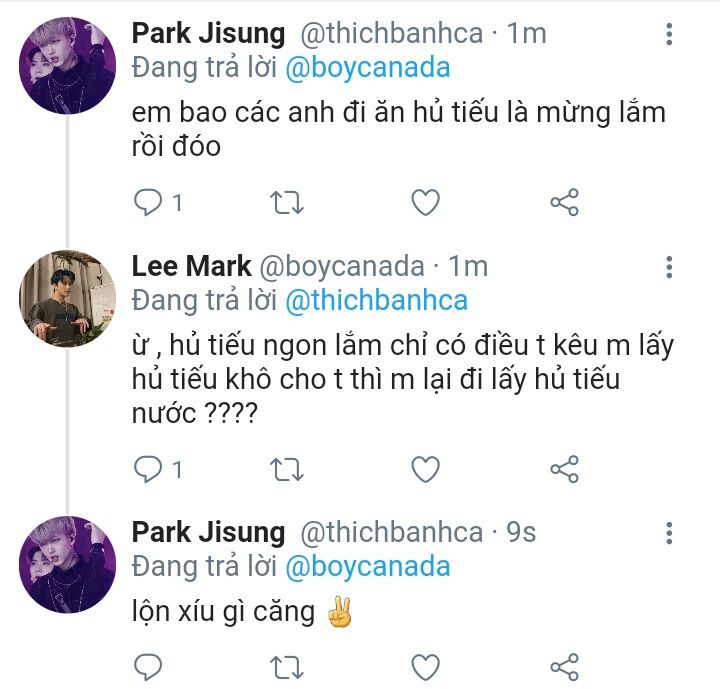720x689 pixels.
Task: Open Lee Mark's profile picture
Action: pyautogui.click(x=67, y=298)
